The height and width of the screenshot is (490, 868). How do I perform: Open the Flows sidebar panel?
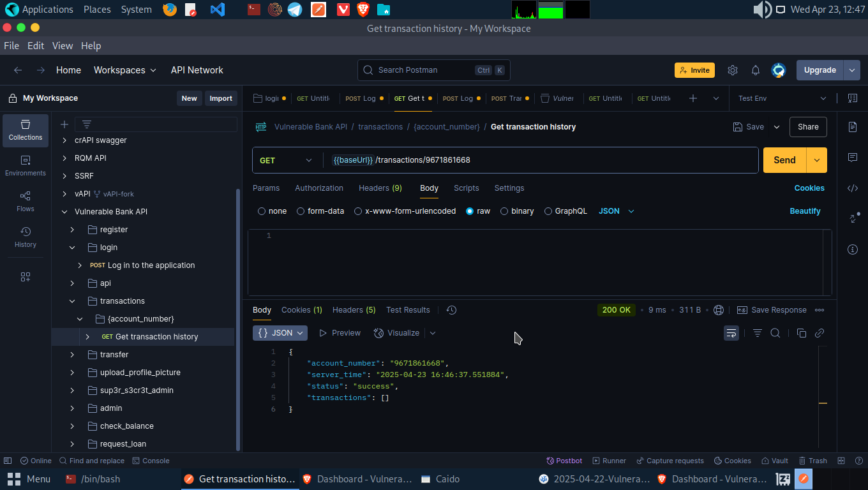26,202
